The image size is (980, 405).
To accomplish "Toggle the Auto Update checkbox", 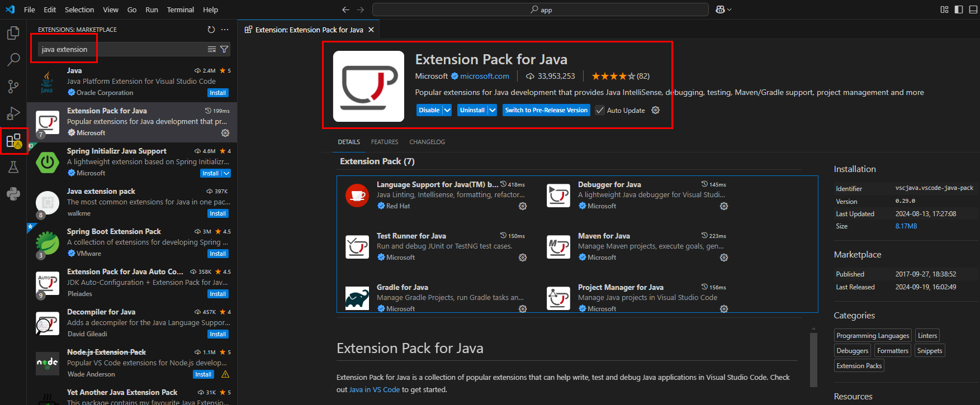I will click(x=600, y=110).
